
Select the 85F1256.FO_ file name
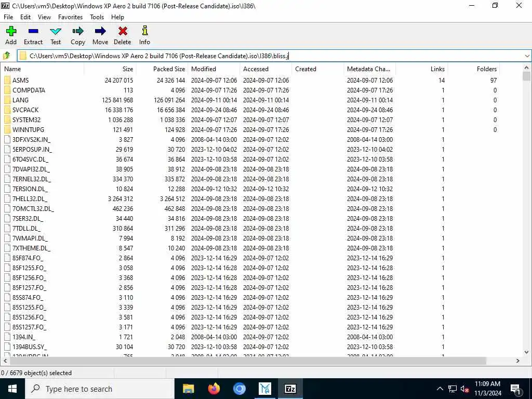(29, 278)
